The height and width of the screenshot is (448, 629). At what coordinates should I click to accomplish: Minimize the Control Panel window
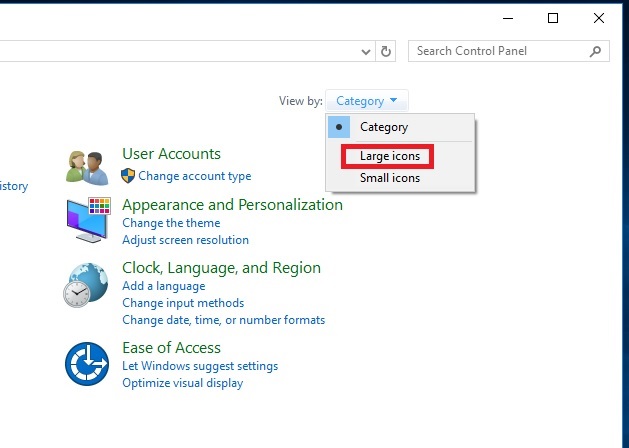[508, 18]
